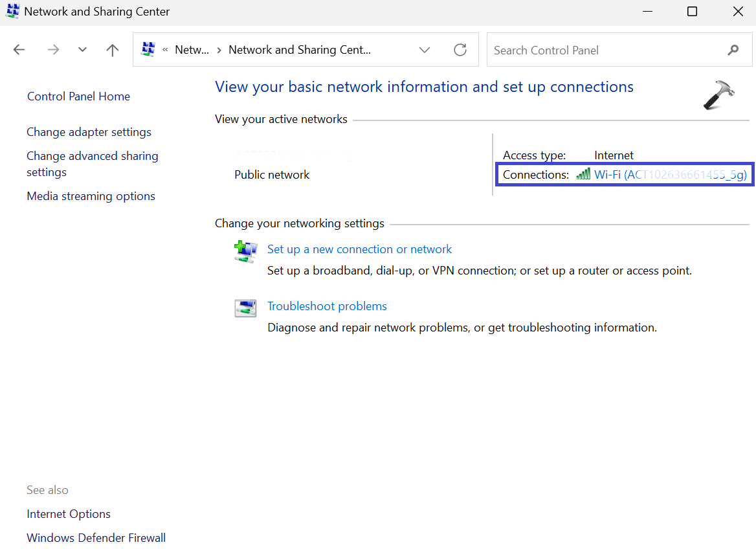Select Set up a new connection or network
Viewport: 756px width, 560px height.
(x=359, y=249)
